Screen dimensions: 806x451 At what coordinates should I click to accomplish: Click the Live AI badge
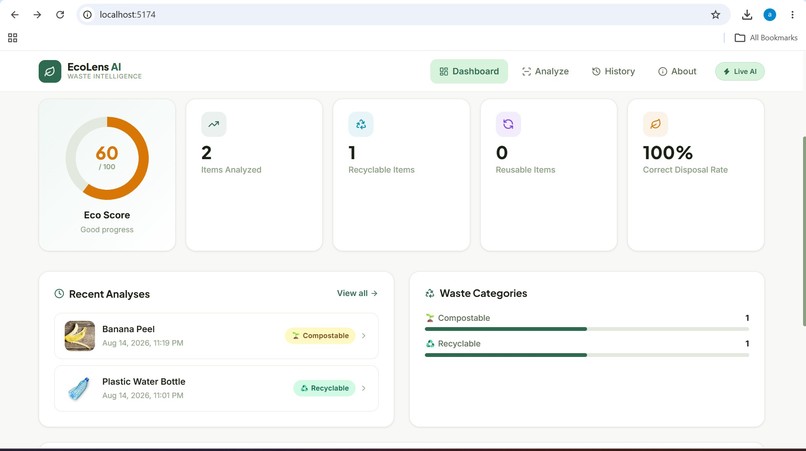click(740, 71)
